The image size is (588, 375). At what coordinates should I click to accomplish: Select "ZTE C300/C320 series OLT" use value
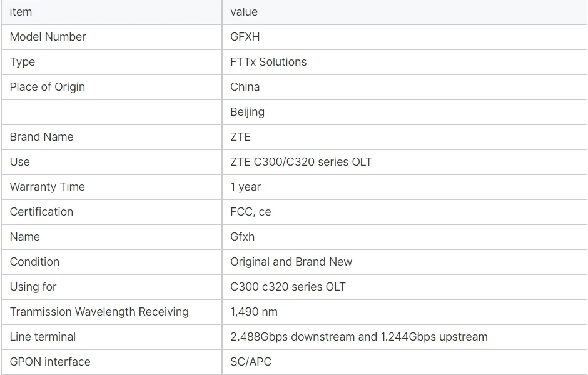point(301,162)
